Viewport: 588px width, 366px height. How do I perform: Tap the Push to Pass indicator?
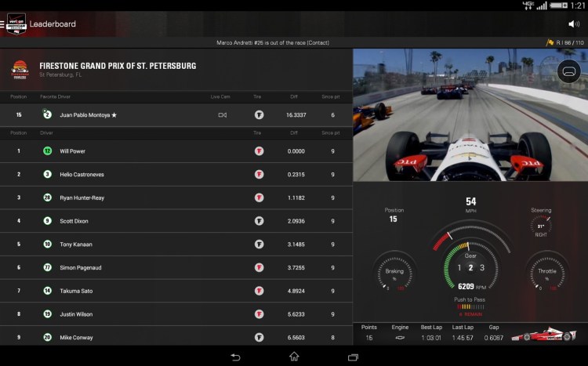470,306
